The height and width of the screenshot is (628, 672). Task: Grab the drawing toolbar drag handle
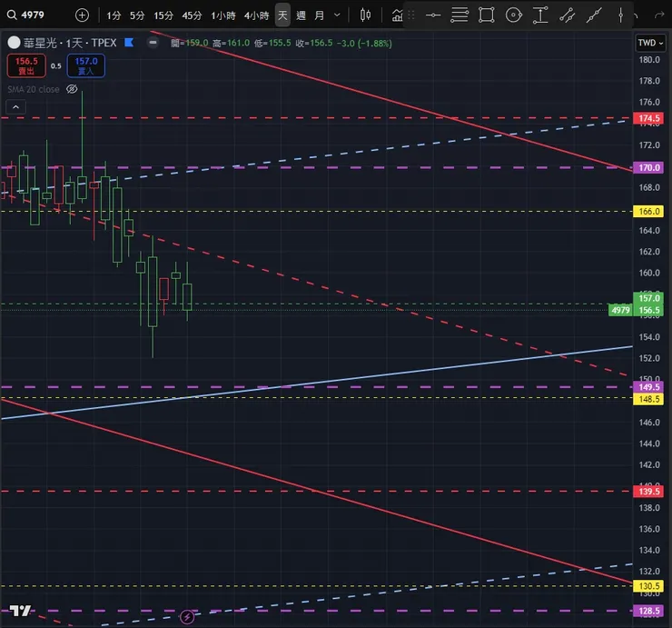coord(411,15)
